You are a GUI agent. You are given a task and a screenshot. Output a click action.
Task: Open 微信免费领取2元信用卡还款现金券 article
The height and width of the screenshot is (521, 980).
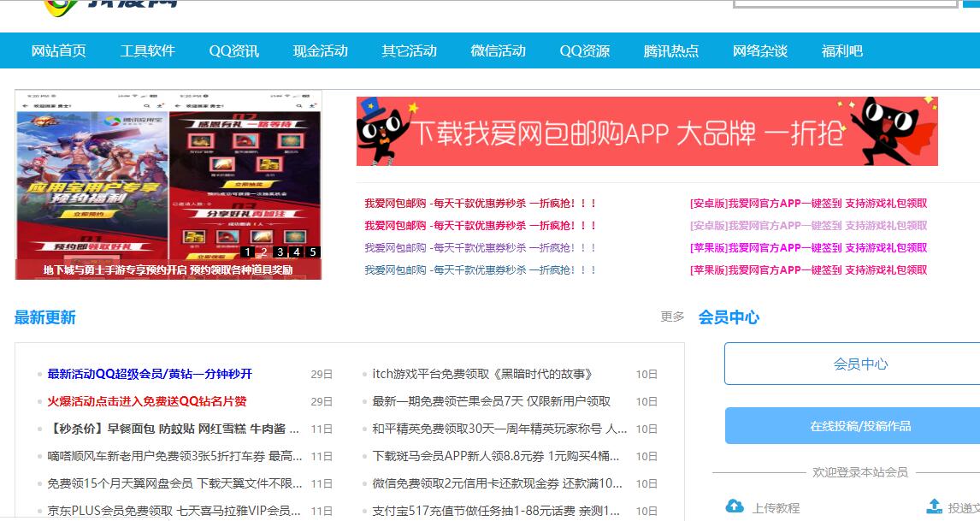tap(498, 483)
